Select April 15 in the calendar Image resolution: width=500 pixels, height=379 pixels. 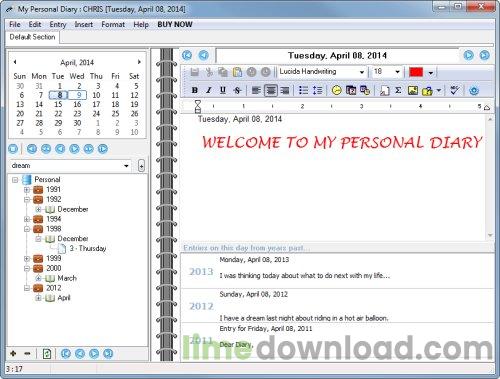[x=58, y=104]
